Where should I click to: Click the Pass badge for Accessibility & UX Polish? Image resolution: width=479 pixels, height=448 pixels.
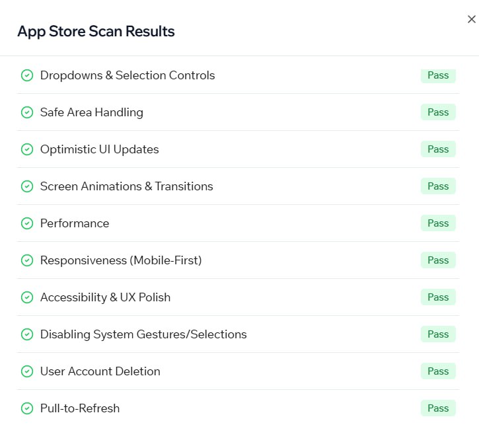click(x=438, y=297)
